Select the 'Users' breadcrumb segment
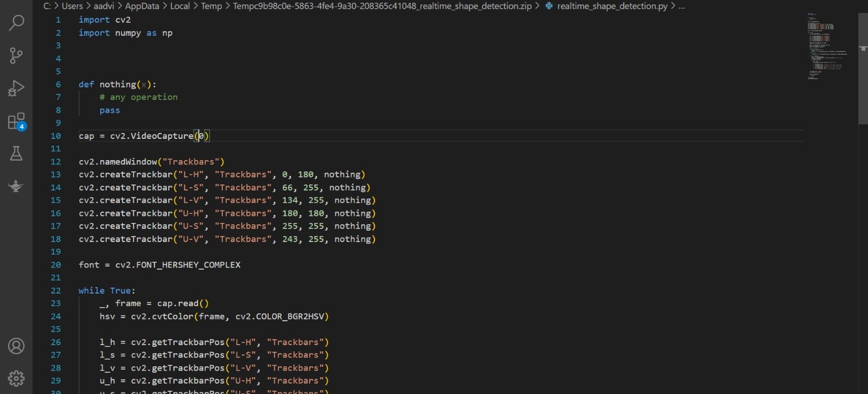 [72, 6]
